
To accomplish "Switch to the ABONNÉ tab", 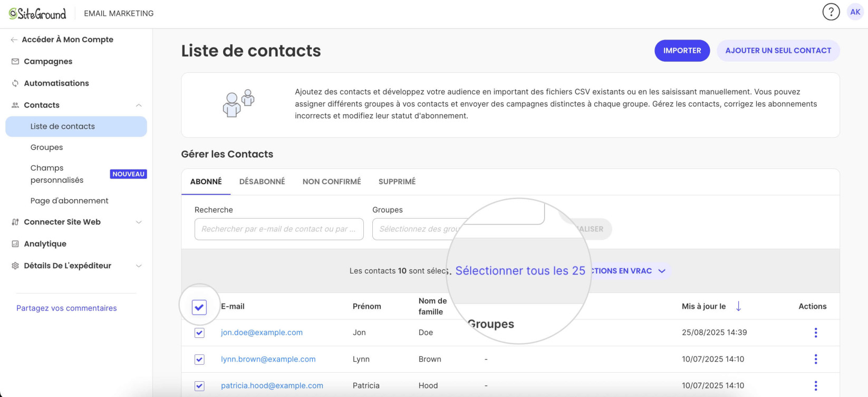I will click(x=206, y=182).
